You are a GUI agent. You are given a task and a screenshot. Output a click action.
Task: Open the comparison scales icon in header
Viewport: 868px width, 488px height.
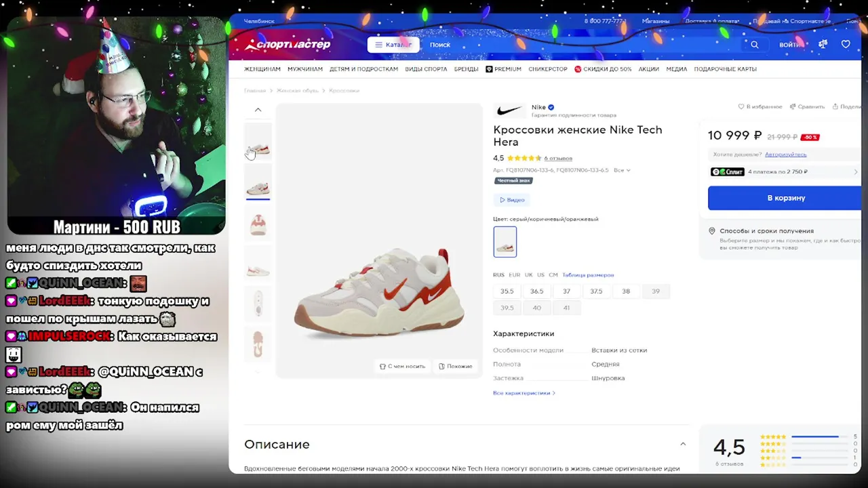click(x=823, y=45)
